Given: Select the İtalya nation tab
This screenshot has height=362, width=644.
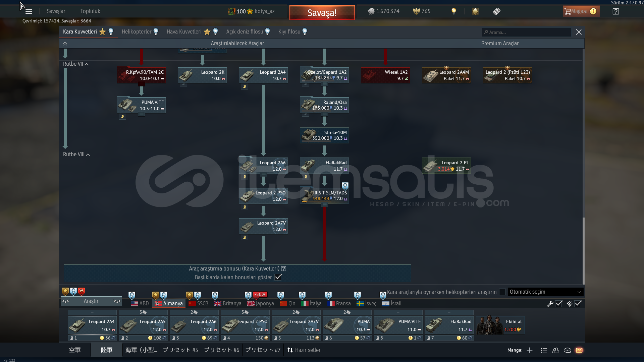Looking at the screenshot, I should pyautogui.click(x=312, y=303).
